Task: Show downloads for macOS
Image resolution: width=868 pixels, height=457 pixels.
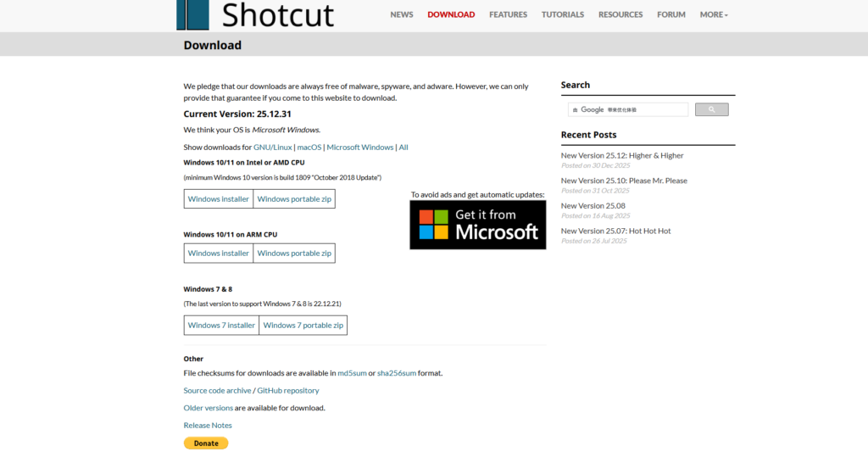Action: [309, 148]
